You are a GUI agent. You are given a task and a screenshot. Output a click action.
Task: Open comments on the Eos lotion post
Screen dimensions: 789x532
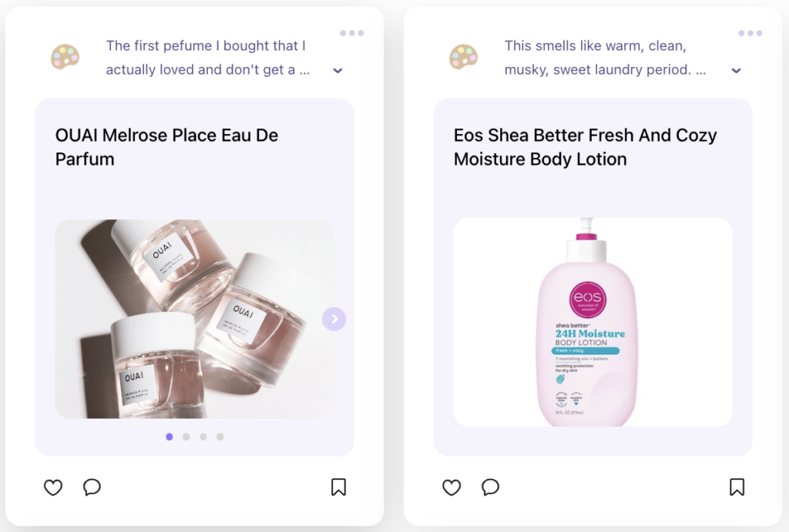point(490,487)
